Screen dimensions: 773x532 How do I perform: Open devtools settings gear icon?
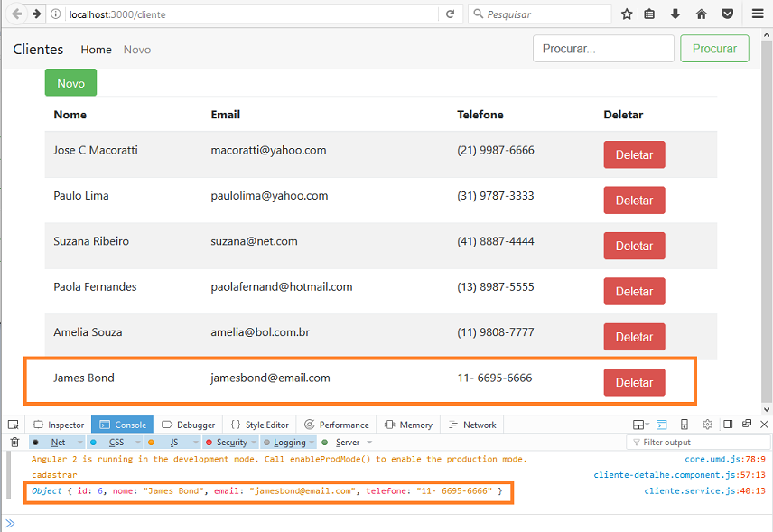pos(707,424)
